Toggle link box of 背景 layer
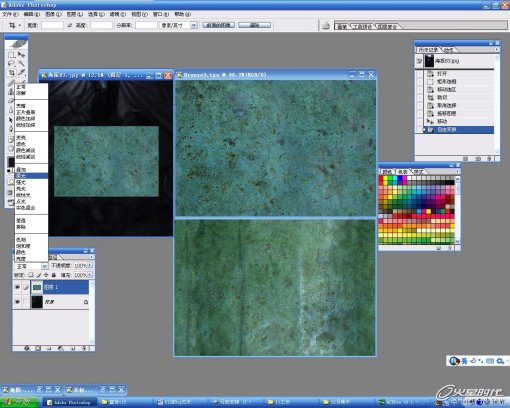This screenshot has width=510, height=408. (26, 302)
